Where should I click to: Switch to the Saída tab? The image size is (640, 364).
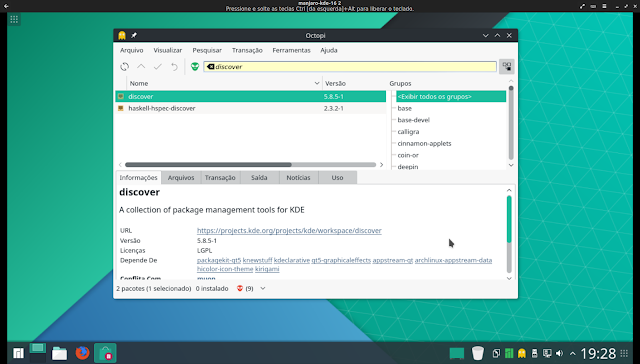[259, 178]
